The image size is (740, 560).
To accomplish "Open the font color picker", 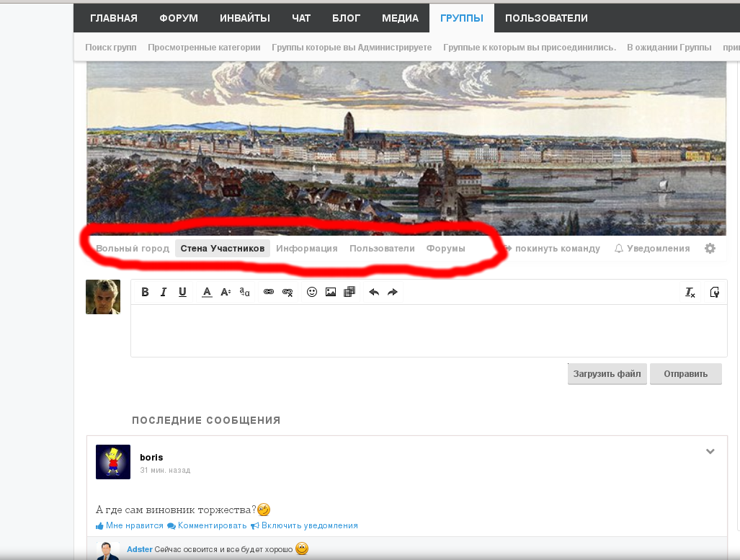I will [x=207, y=292].
